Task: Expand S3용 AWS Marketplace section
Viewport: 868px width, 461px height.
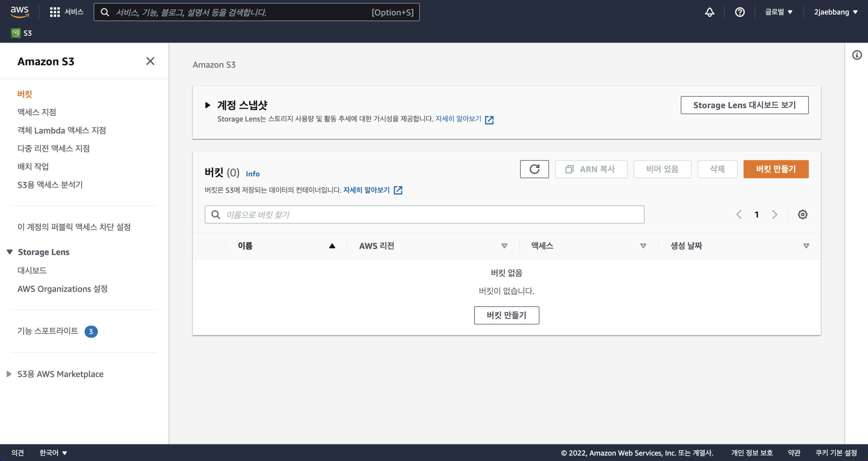Action: tap(9, 374)
